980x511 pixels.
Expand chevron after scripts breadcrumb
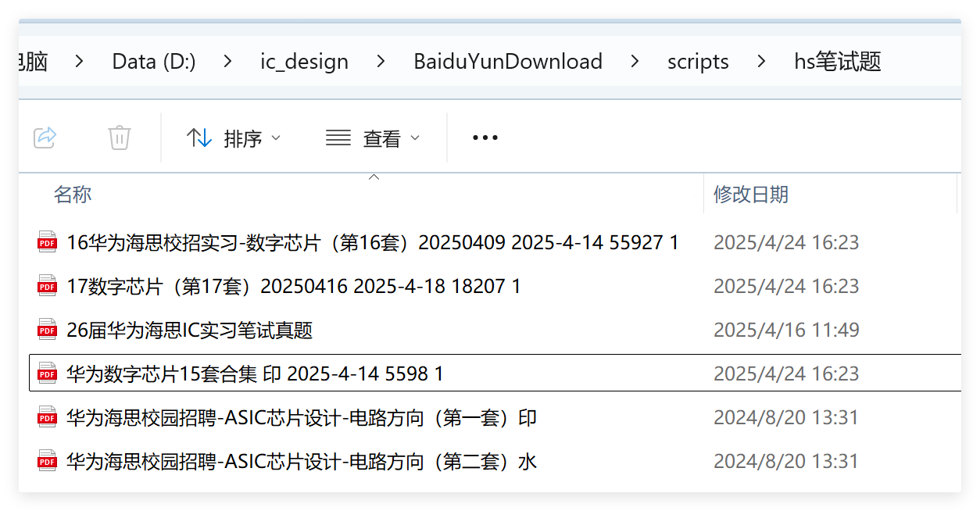[762, 61]
